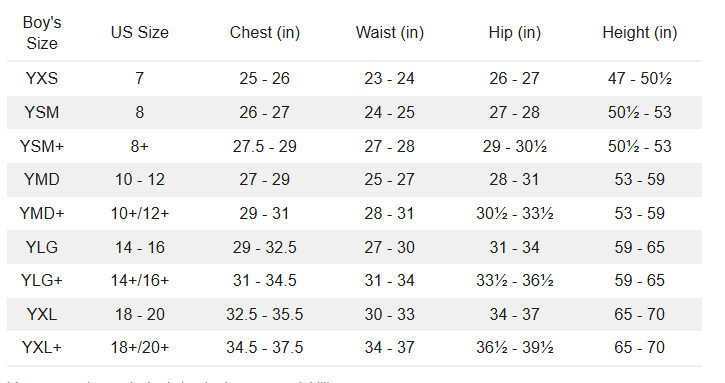This screenshot has width=725, height=383.
Task: Click the YMD size cell
Action: 42,179
